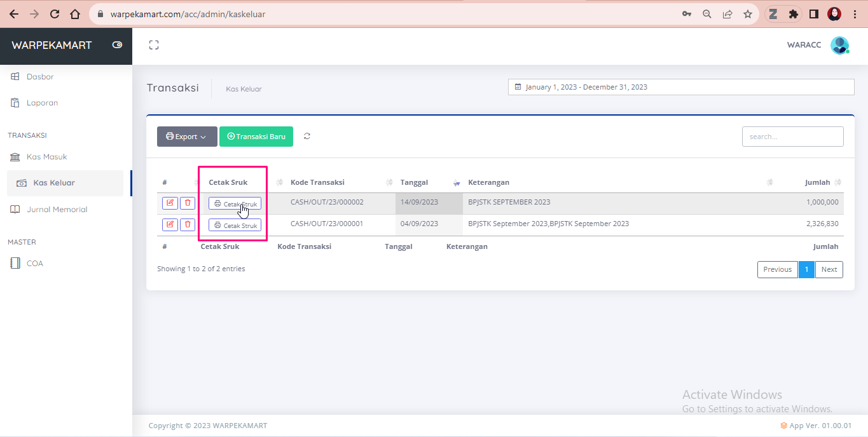This screenshot has width=868, height=437.
Task: Click the refresh table icon
Action: (x=307, y=136)
